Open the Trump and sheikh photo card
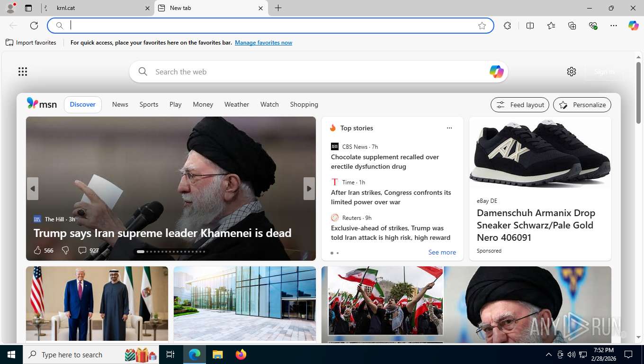Image resolution: width=644 pixels, height=364 pixels. pos(97,303)
